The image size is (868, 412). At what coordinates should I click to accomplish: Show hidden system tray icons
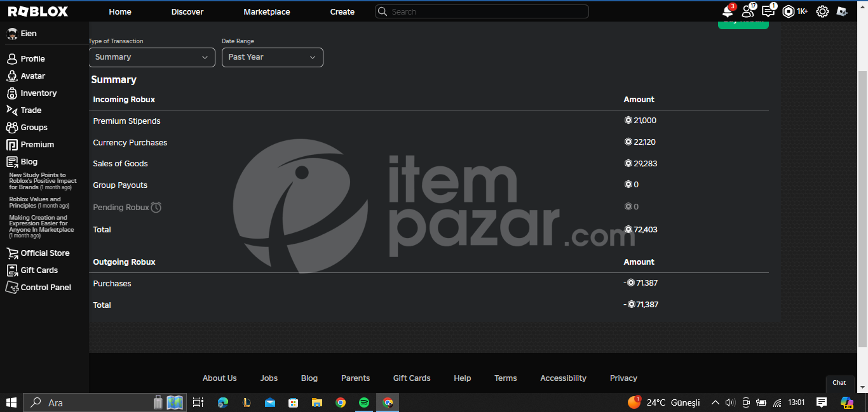click(x=715, y=402)
